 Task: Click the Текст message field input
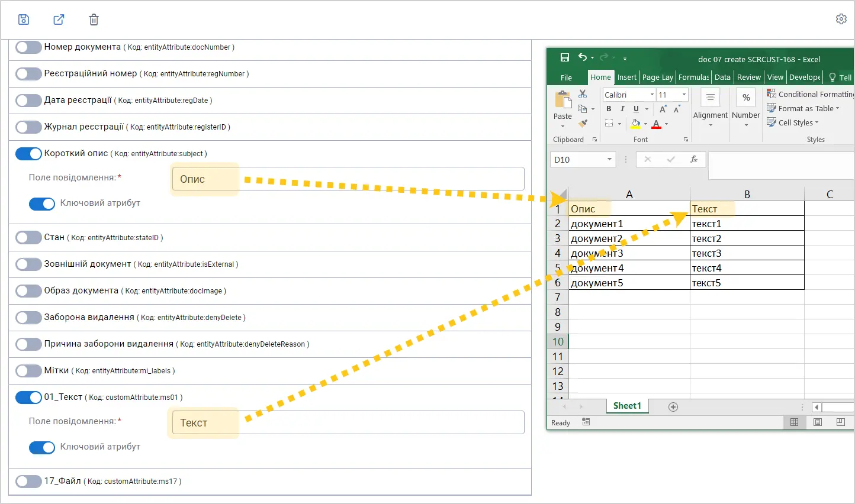(348, 422)
